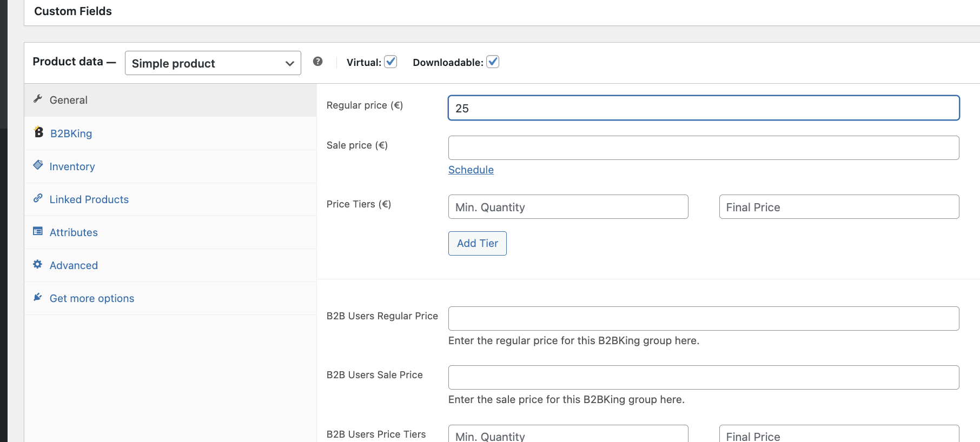The height and width of the screenshot is (442, 980).
Task: Click the Add Tier button
Action: coord(478,243)
